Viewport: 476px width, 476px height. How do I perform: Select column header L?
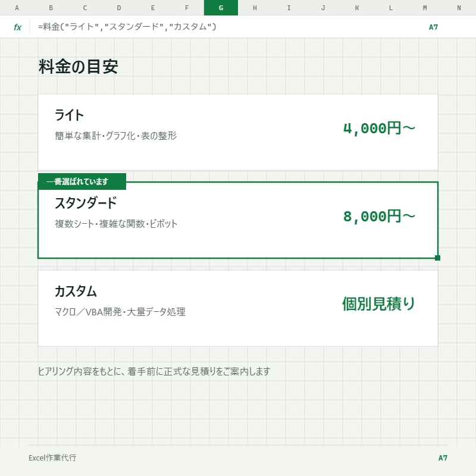point(391,8)
